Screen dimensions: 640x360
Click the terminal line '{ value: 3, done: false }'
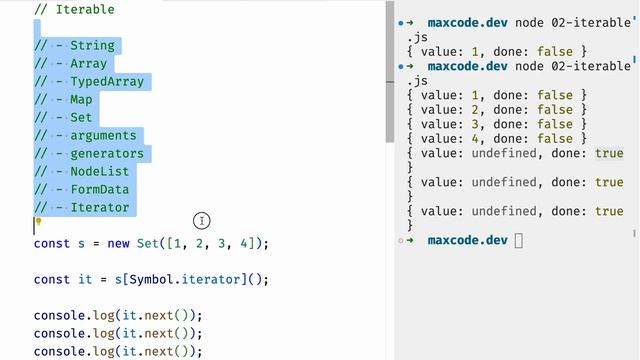(x=497, y=124)
